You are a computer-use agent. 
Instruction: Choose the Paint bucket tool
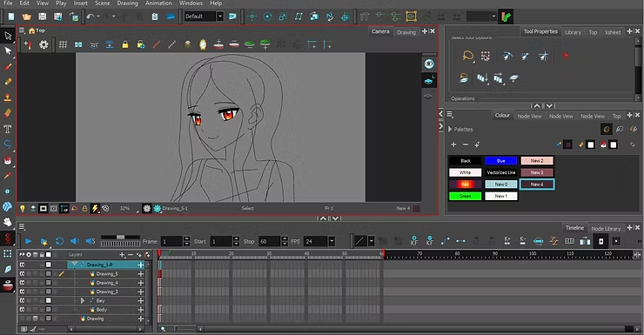pyautogui.click(x=8, y=160)
